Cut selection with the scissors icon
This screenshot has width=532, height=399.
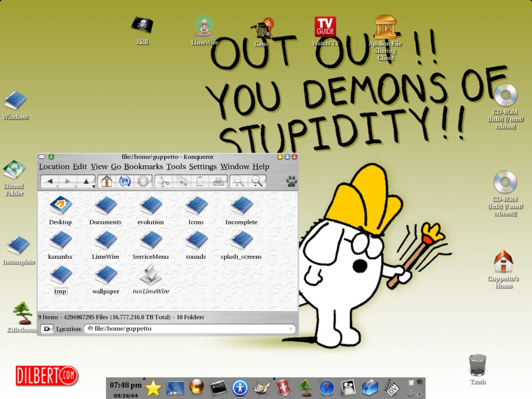click(165, 181)
